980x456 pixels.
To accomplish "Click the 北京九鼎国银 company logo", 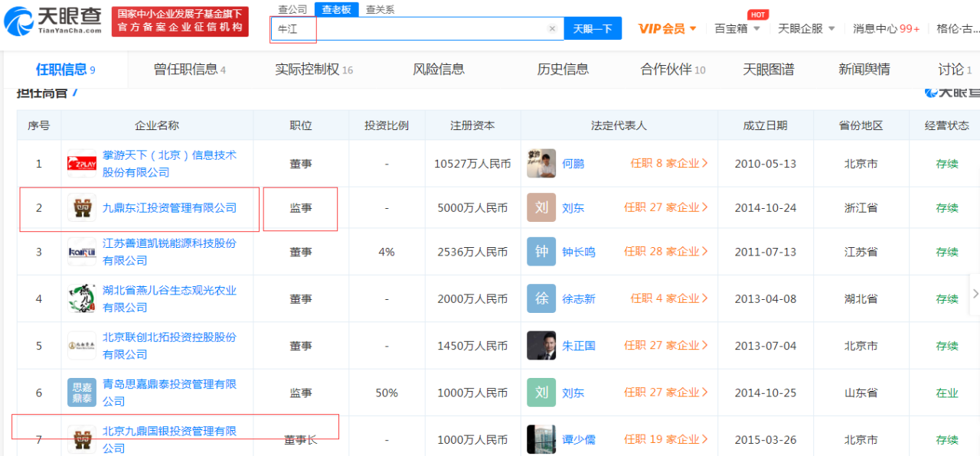I will [x=82, y=439].
